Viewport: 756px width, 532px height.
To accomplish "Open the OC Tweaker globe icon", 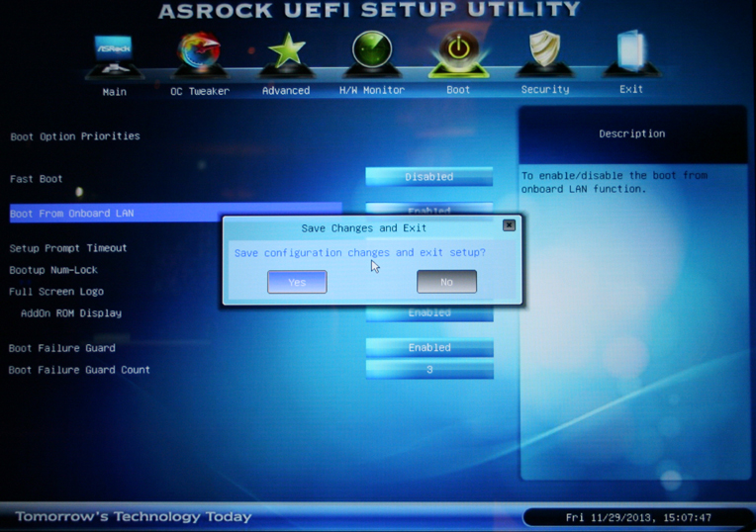I will tap(200, 54).
